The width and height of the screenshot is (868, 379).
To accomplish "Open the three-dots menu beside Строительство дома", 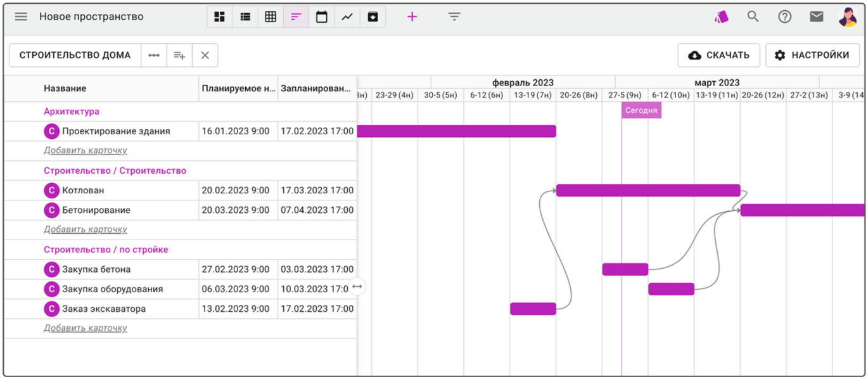I will (154, 56).
